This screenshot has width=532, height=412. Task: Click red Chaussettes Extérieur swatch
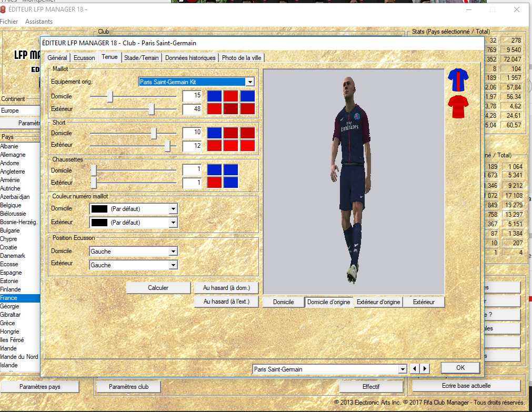click(x=214, y=182)
